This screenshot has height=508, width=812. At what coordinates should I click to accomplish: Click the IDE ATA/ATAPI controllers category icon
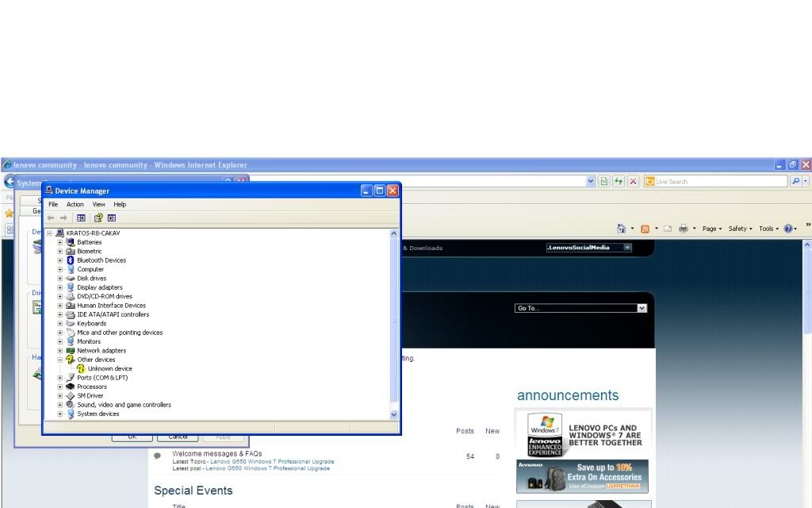(71, 314)
